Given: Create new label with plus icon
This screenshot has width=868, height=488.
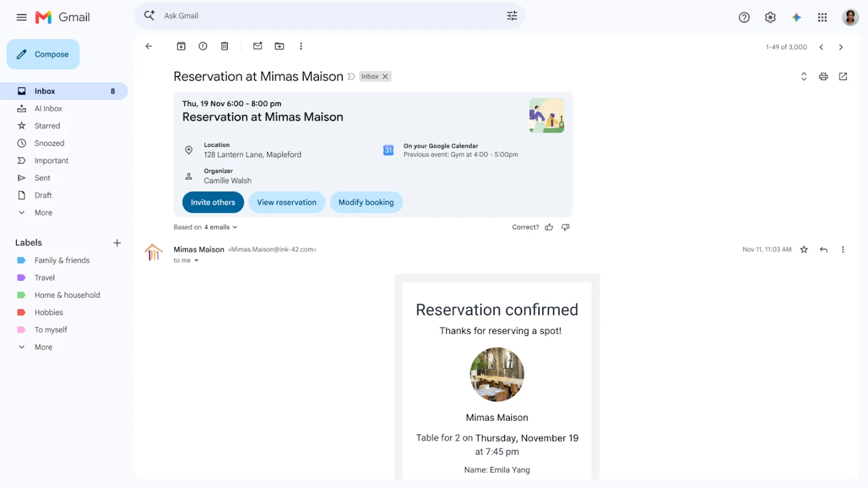Looking at the screenshot, I should pos(117,243).
